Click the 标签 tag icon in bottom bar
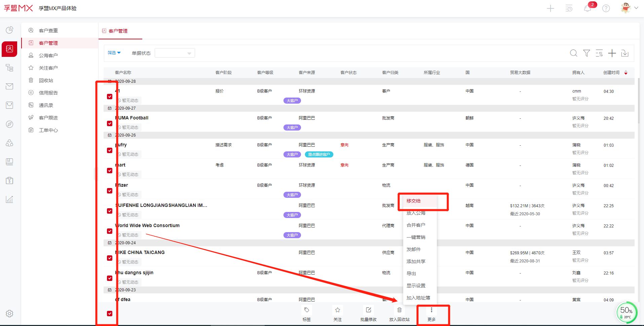The height and width of the screenshot is (326, 644). pos(306,310)
